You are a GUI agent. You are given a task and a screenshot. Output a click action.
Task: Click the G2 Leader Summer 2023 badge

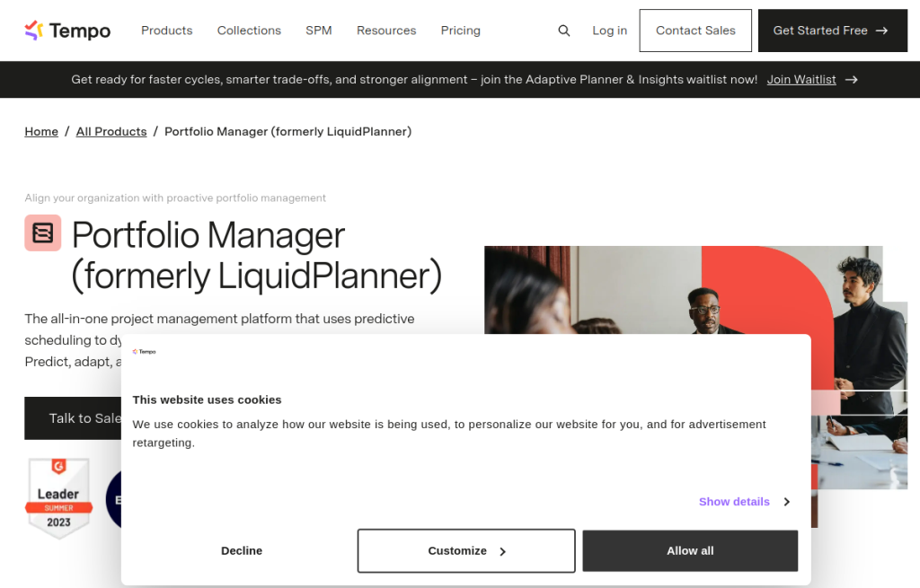[x=58, y=498]
